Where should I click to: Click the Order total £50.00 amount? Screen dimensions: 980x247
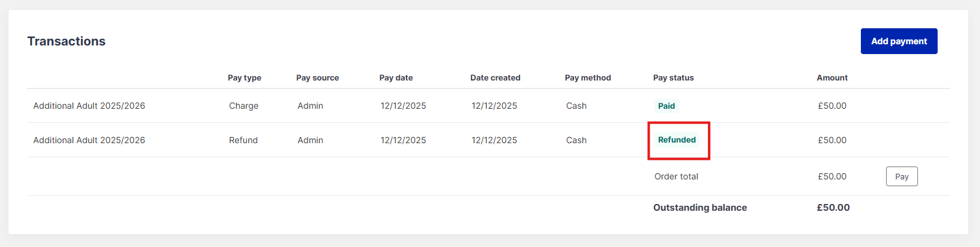point(832,176)
